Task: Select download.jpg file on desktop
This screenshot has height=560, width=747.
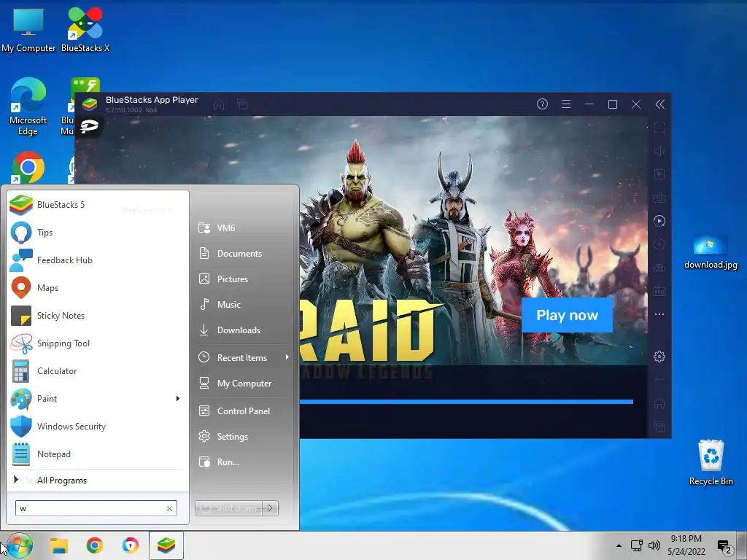Action: (x=711, y=252)
